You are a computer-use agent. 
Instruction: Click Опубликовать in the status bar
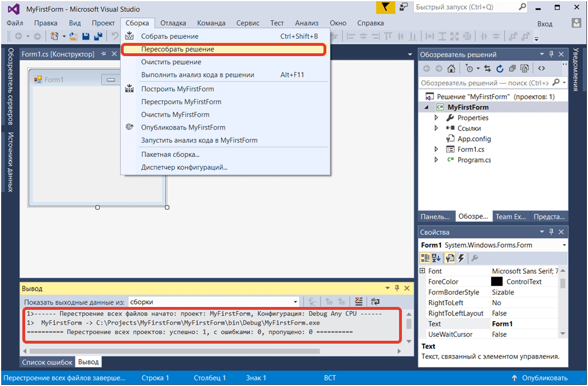540,378
